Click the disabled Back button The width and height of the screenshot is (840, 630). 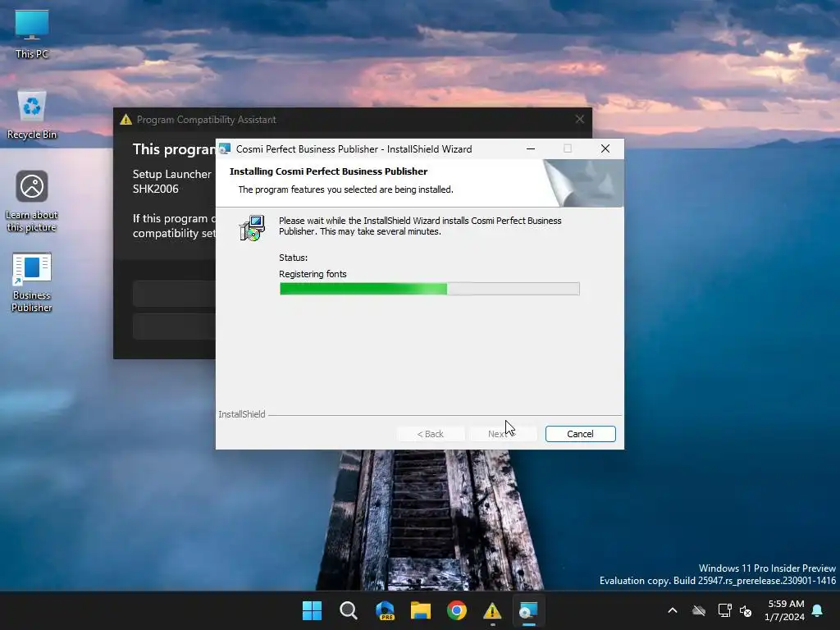[430, 434]
